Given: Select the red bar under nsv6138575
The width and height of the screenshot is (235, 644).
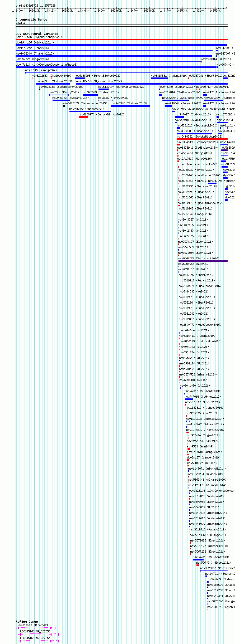Looking at the screenshot, I should coord(121,40).
